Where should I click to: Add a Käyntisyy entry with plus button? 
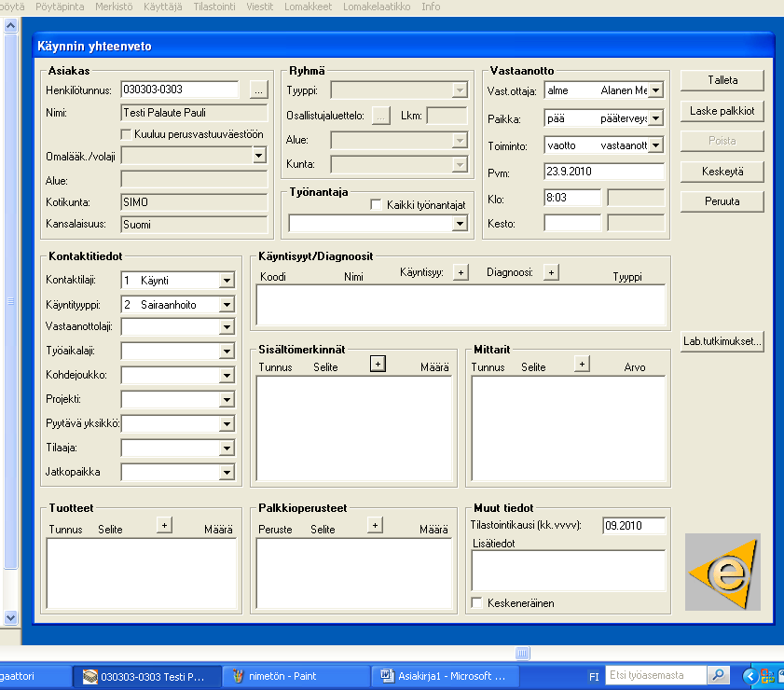coord(461,272)
